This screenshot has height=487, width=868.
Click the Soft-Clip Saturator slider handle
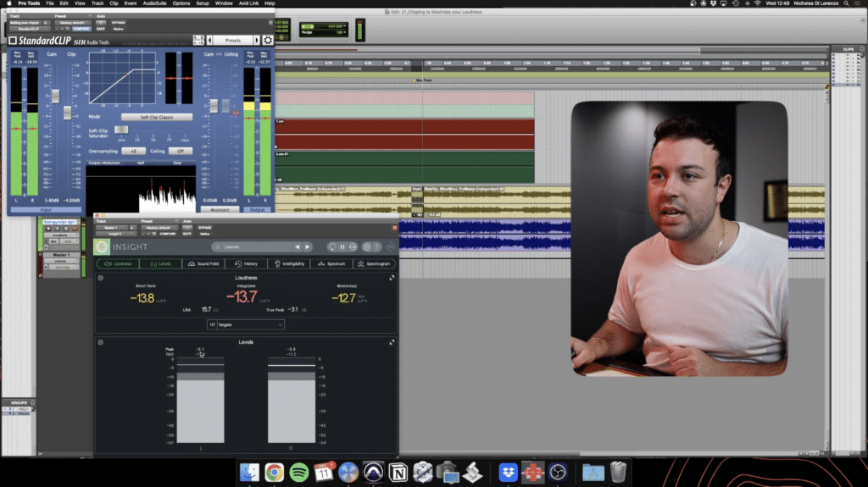point(121,130)
